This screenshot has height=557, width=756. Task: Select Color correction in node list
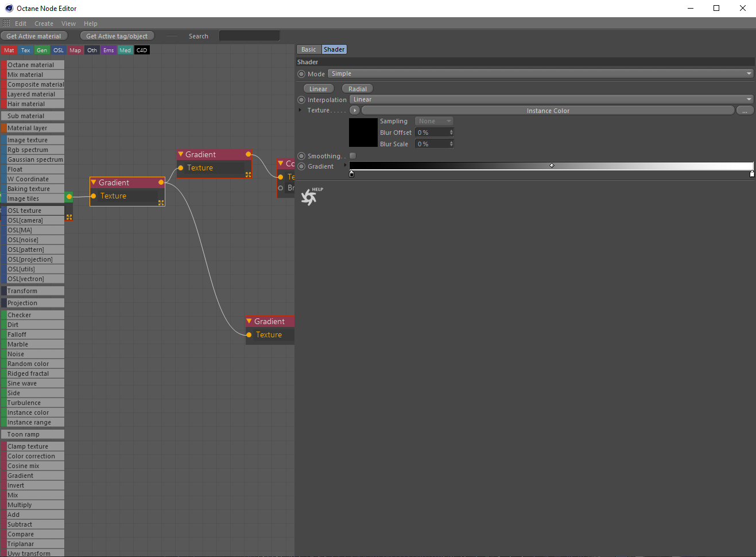coord(33,456)
